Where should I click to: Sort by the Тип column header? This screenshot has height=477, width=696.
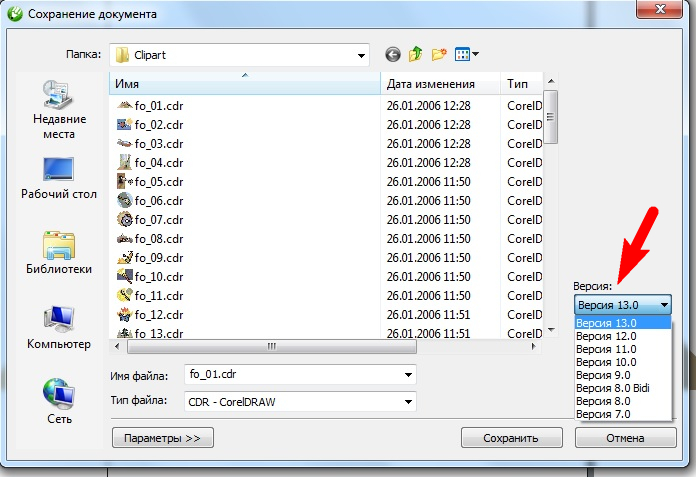pyautogui.click(x=522, y=83)
